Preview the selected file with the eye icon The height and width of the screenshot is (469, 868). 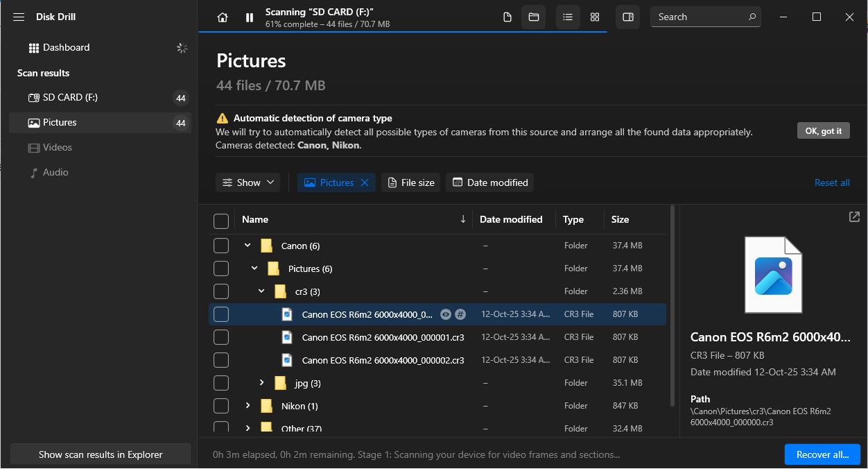click(x=446, y=314)
